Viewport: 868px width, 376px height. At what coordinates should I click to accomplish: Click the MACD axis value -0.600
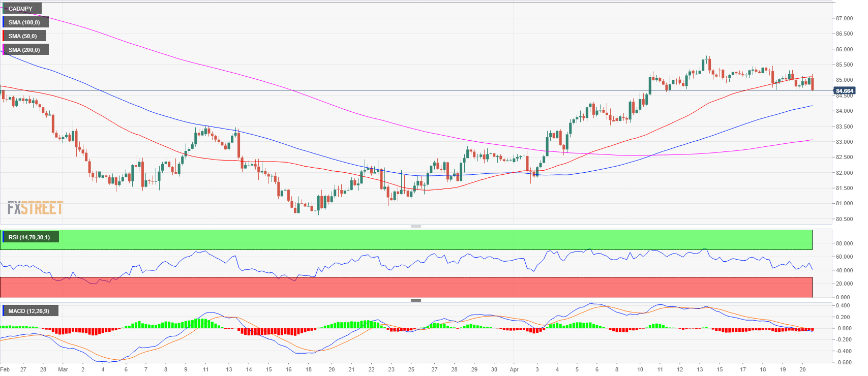point(843,362)
